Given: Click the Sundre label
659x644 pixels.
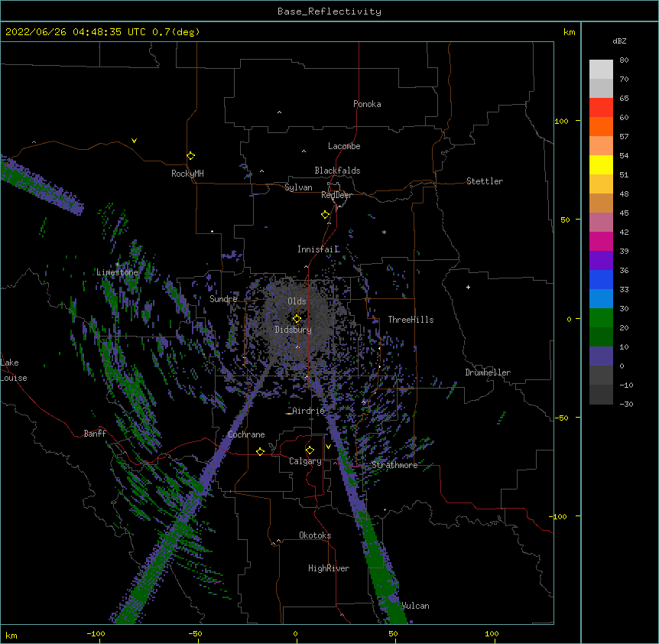Looking at the screenshot, I should pyautogui.click(x=223, y=299).
